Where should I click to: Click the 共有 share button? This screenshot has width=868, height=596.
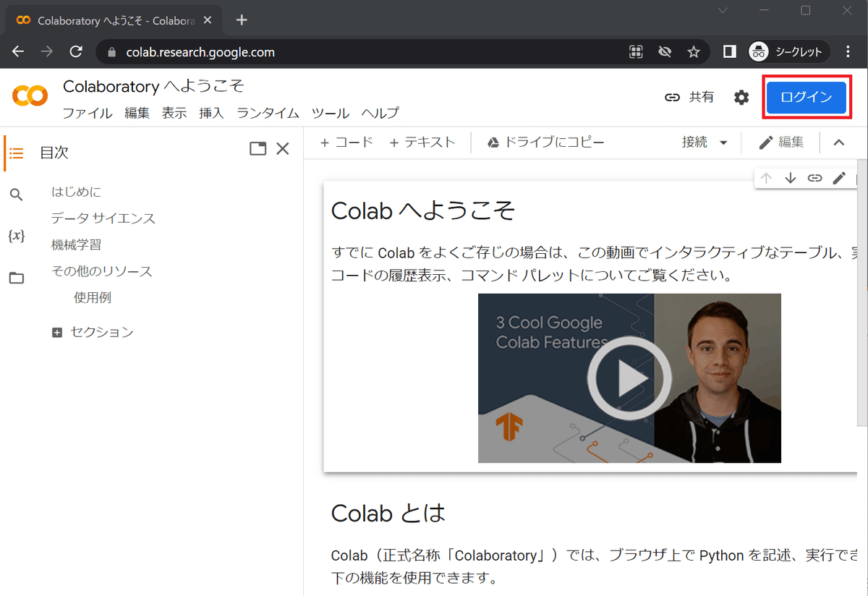pos(689,97)
